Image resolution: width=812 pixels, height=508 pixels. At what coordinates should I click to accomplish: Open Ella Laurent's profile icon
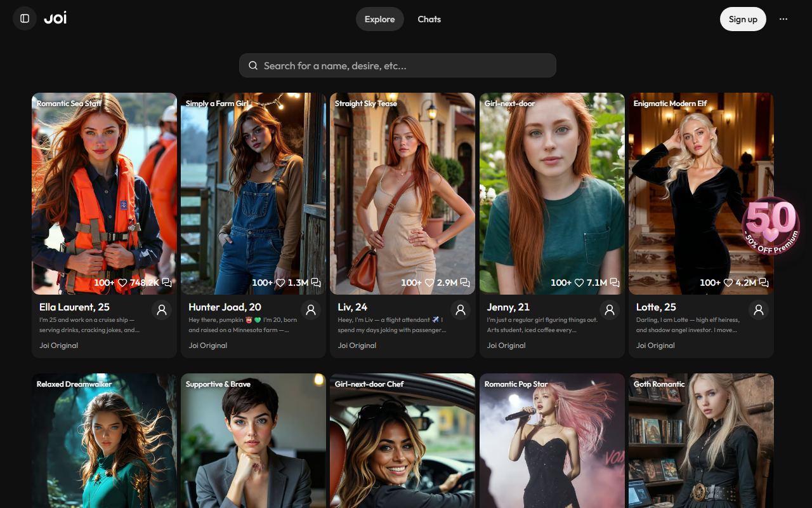(x=162, y=310)
